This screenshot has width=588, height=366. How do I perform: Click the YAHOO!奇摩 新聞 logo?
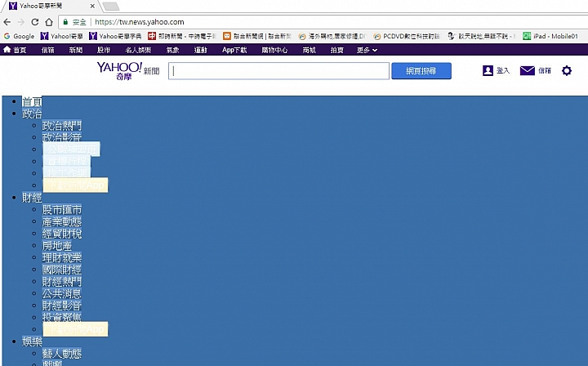pos(128,71)
